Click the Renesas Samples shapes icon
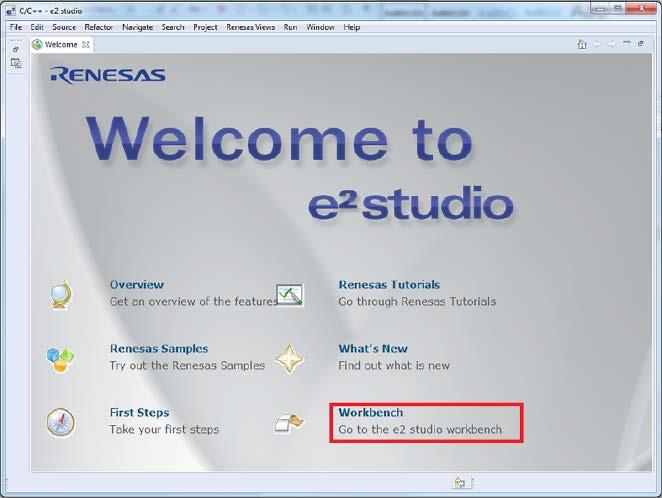 tap(60, 359)
